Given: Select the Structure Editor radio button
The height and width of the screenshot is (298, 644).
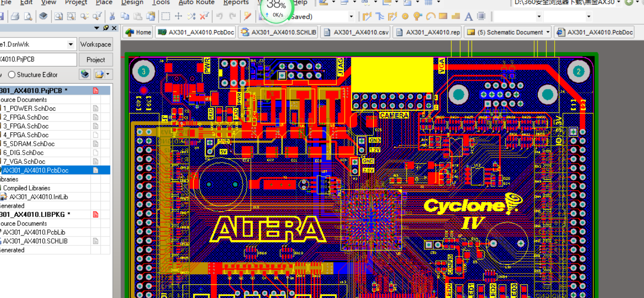Looking at the screenshot, I should click(12, 75).
